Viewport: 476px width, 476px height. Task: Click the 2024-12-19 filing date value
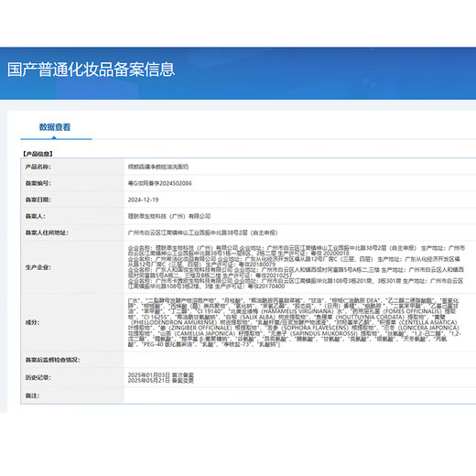[143, 200]
